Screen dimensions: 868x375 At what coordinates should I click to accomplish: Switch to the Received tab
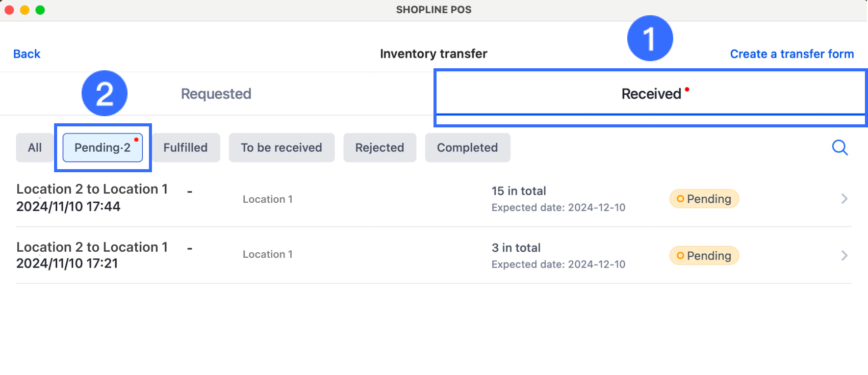651,94
